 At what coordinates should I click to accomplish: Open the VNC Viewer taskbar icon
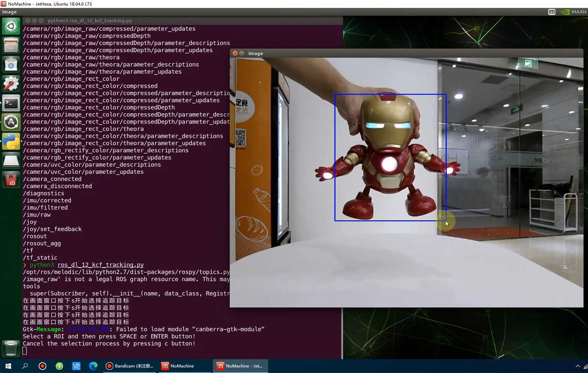[x=76, y=366]
